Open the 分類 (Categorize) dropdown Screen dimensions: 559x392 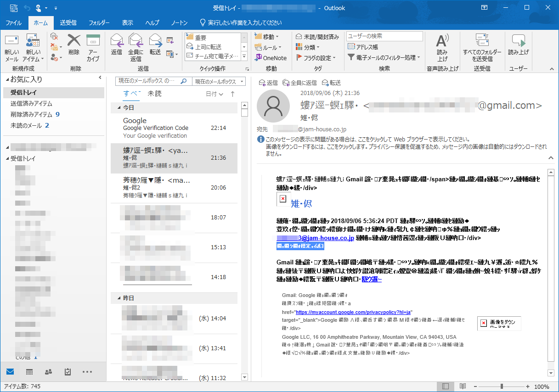[x=308, y=47]
